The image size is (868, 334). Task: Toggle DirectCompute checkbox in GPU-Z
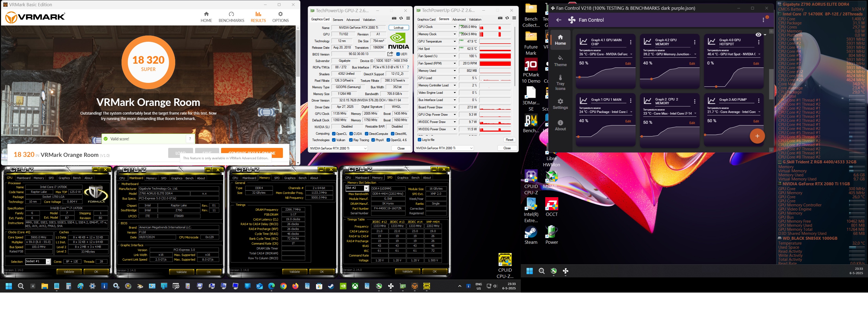coord(367,134)
